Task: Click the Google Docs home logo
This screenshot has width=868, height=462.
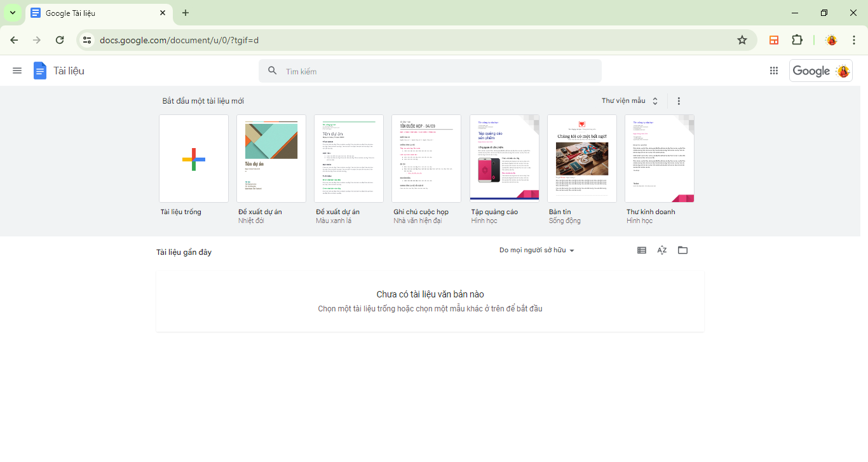Action: [x=40, y=71]
